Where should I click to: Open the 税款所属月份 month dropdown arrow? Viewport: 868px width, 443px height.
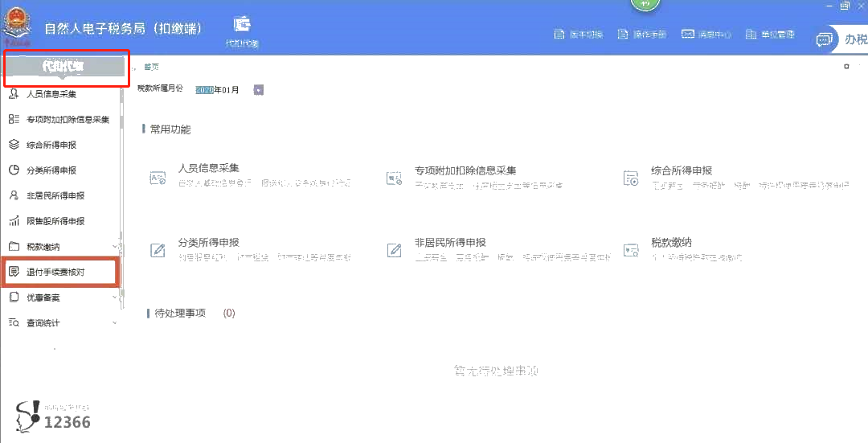coord(259,90)
